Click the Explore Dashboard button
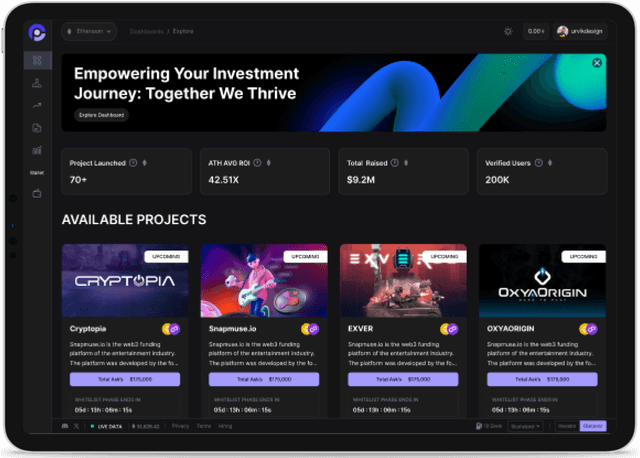The height and width of the screenshot is (458, 640). coord(101,115)
